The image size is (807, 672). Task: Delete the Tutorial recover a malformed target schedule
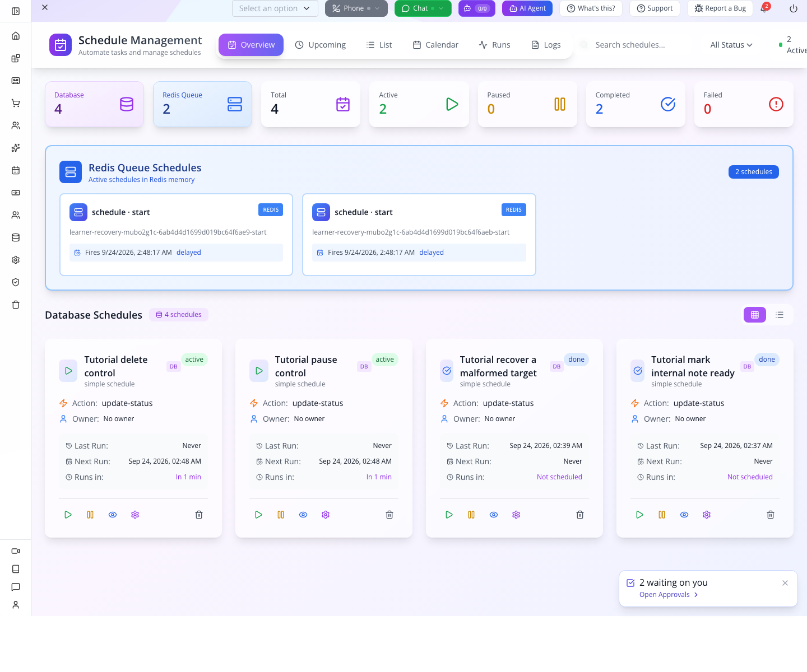580,515
